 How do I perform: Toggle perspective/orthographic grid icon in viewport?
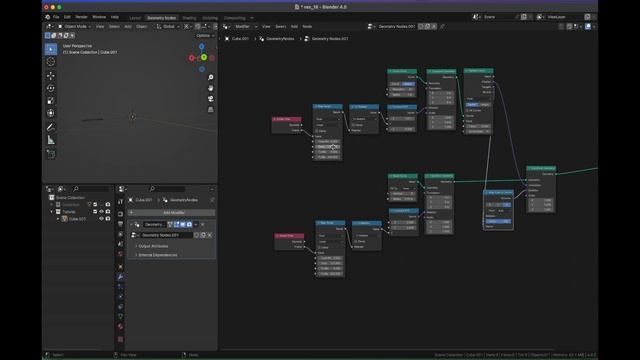tap(211, 109)
